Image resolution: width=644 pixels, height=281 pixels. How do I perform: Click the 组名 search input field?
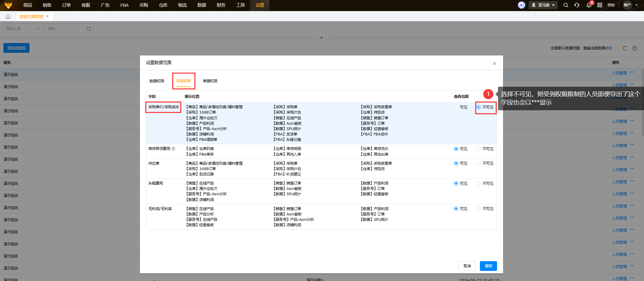pyautogui.click(x=66, y=29)
